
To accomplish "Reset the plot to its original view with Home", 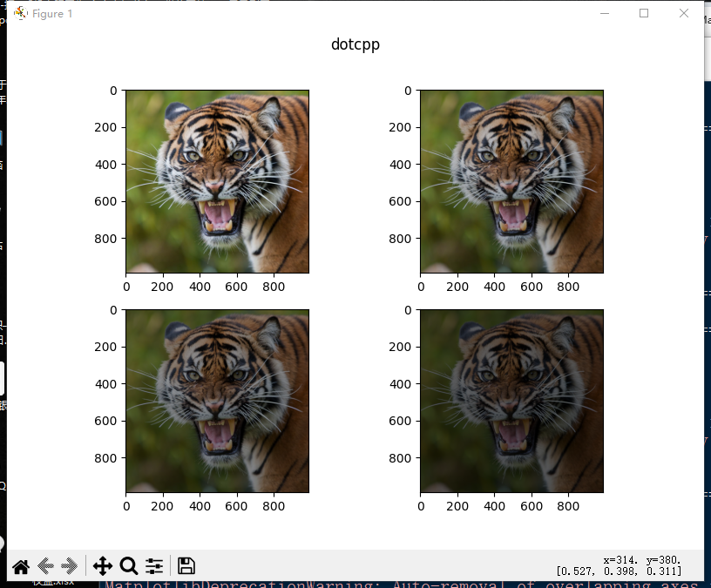I will tap(21, 566).
